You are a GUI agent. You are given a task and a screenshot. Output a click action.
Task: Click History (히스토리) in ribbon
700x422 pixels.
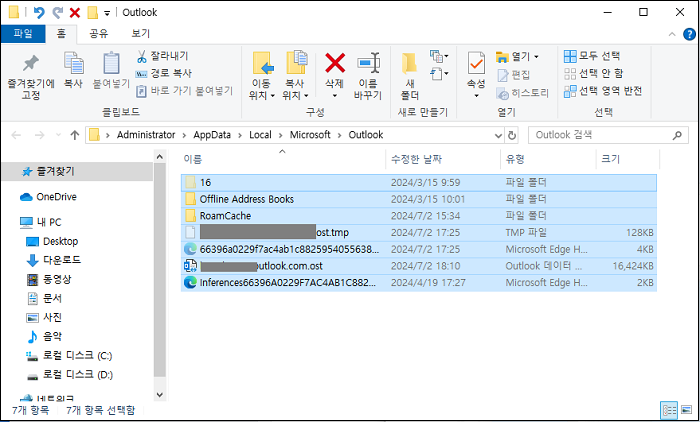522,93
